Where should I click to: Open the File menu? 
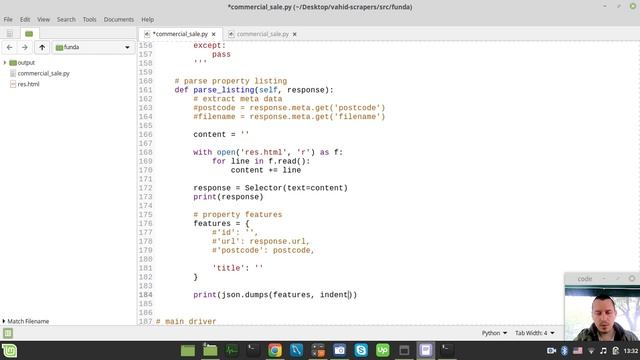pyautogui.click(x=8, y=19)
